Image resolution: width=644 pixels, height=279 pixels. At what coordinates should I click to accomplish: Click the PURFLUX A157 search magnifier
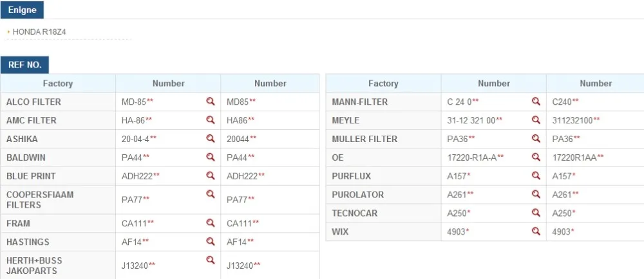(536, 175)
